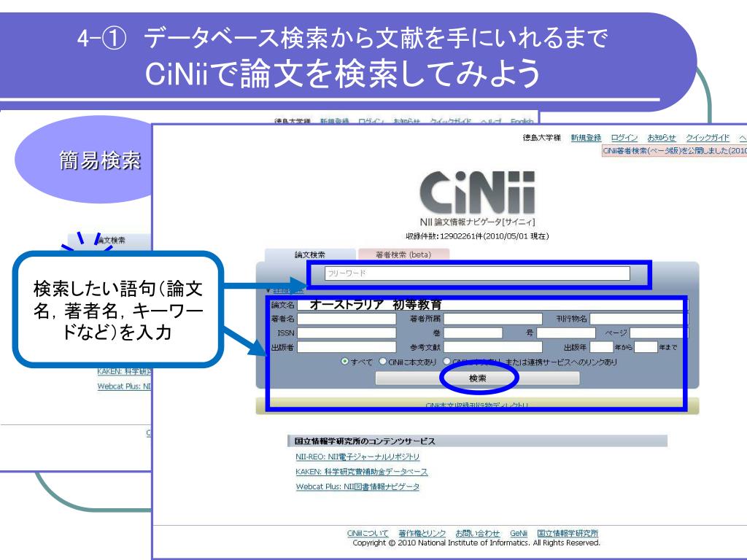The height and width of the screenshot is (560, 747).
Task: Click the 徳島大学様 text in front window
Action: click(542, 138)
